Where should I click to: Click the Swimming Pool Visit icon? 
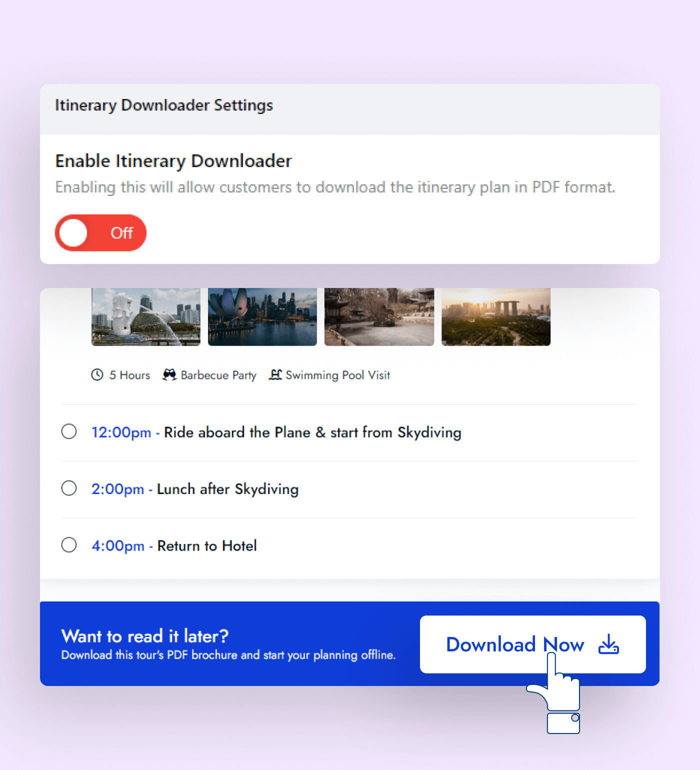click(275, 374)
